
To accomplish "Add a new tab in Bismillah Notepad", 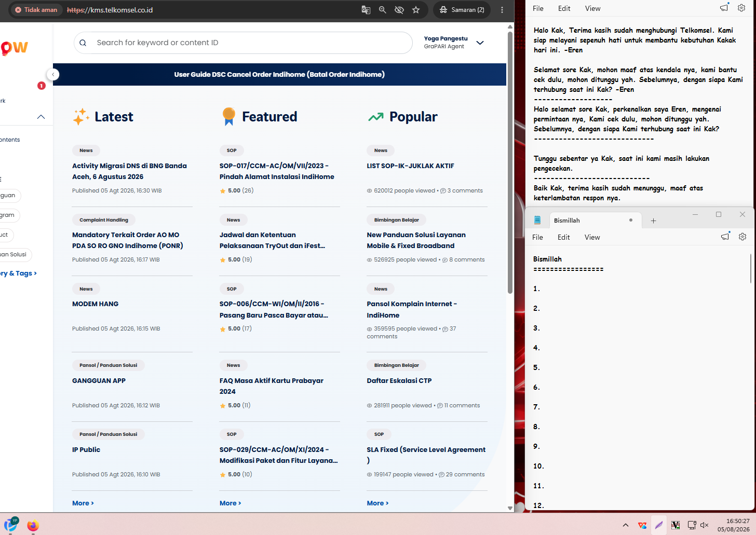I will coord(654,221).
